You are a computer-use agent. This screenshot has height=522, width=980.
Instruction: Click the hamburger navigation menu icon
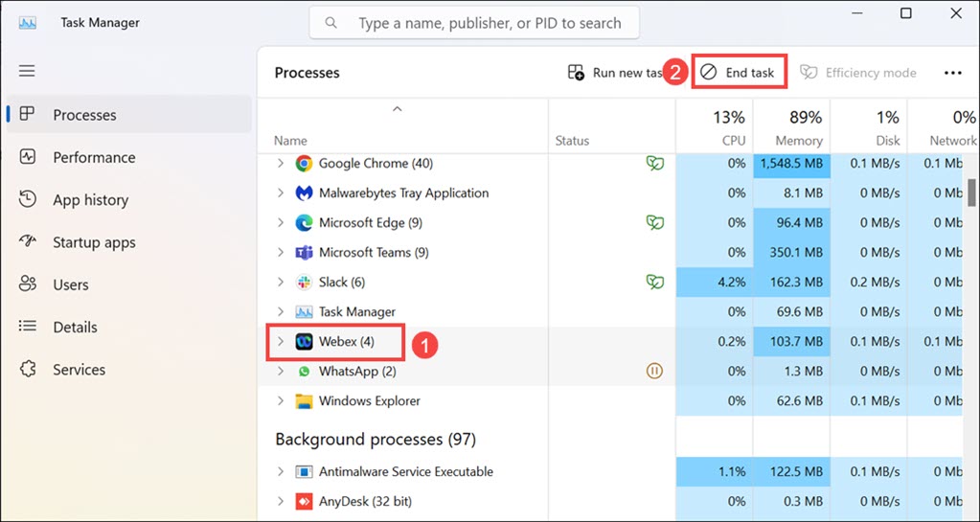[x=27, y=71]
